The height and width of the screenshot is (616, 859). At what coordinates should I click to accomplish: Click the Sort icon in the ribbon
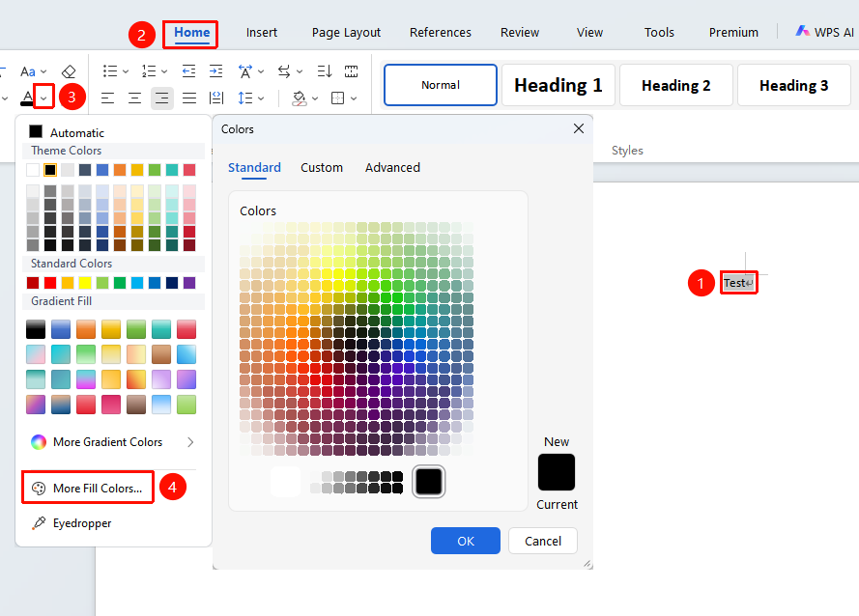(x=325, y=71)
